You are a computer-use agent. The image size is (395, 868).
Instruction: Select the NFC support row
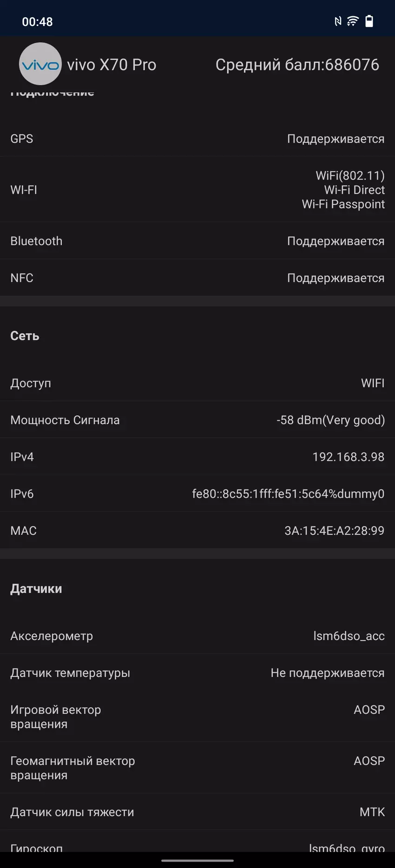point(197,278)
